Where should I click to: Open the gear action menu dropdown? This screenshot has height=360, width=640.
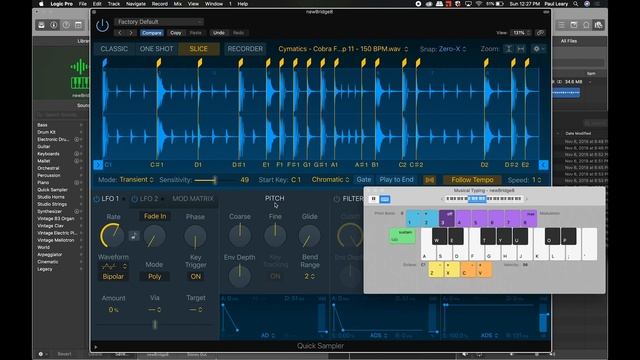coord(539,49)
